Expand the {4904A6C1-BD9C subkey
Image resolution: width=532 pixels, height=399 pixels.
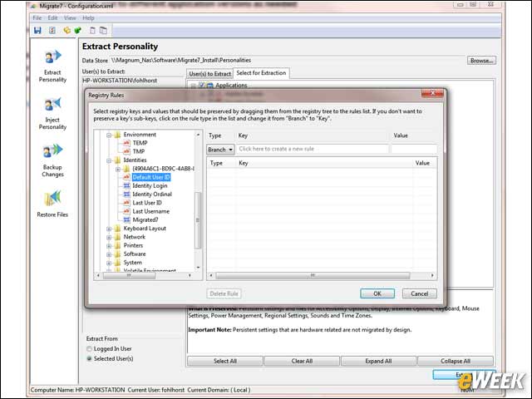(x=118, y=169)
